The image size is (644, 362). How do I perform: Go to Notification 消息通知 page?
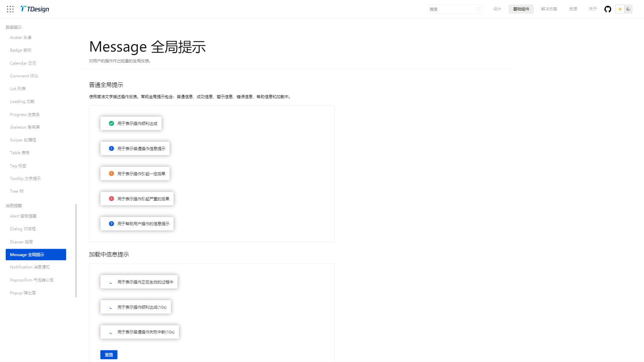30,267
